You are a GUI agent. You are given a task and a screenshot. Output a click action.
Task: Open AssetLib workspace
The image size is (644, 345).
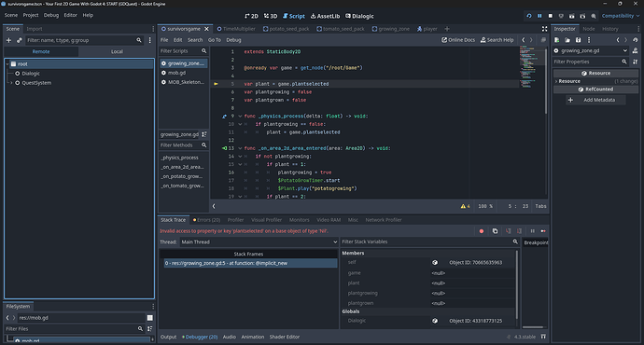(325, 16)
